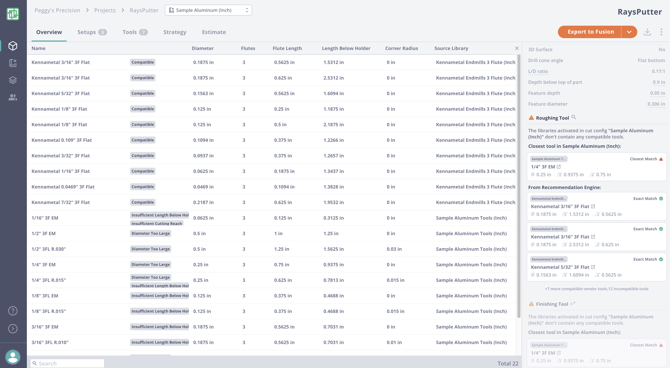Open the help question mark icon
The width and height of the screenshot is (670, 368).
coord(13,311)
